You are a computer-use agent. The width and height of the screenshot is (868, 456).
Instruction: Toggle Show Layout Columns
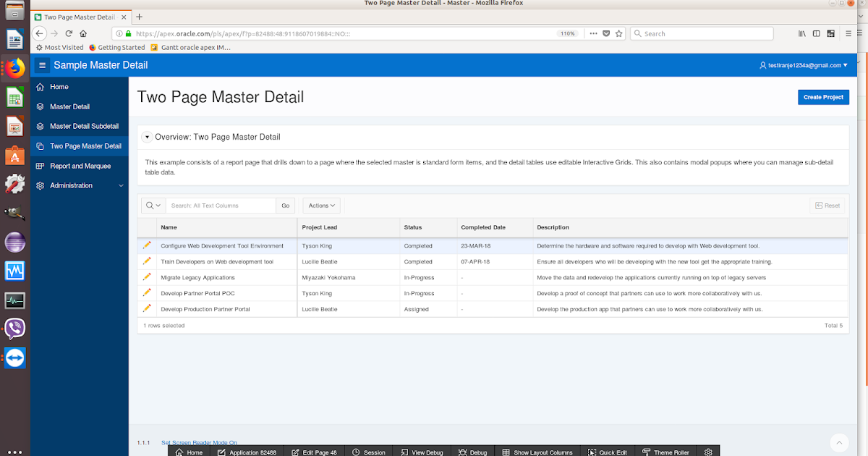(537, 452)
